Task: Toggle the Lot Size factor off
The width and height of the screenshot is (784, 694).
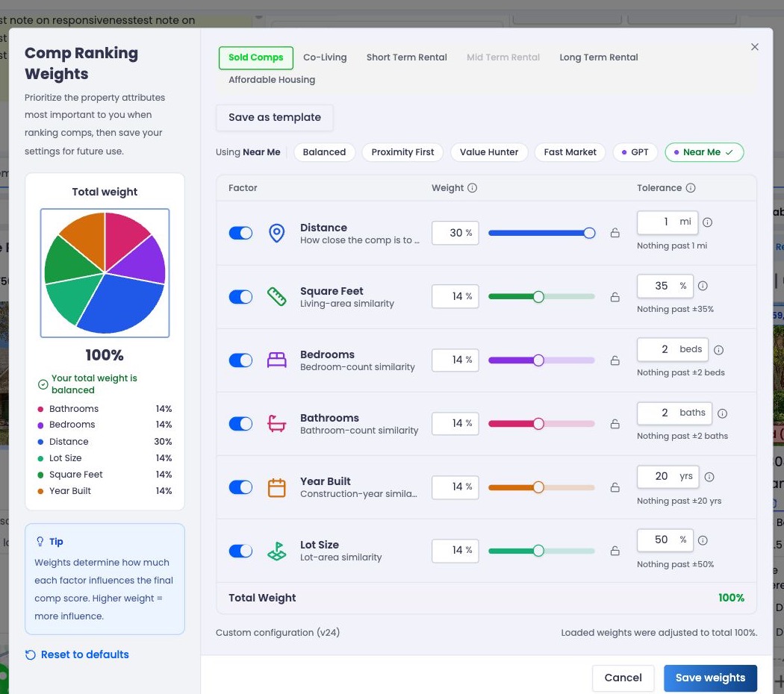Action: (x=240, y=551)
